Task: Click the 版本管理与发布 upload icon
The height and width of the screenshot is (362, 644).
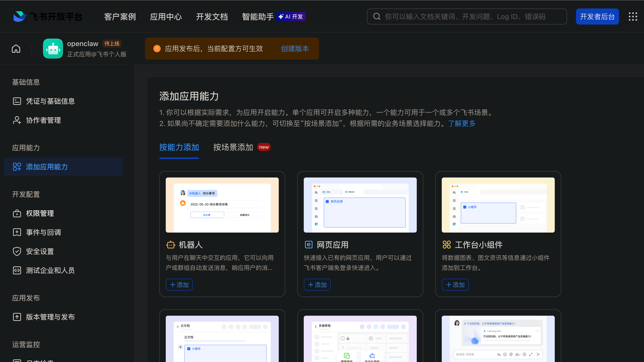Action: point(17,317)
